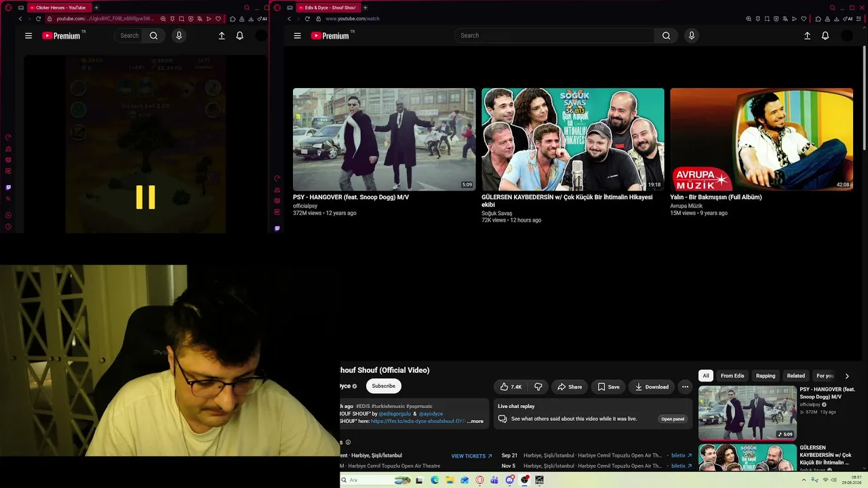Download the Shouf Shouf video
Image resolution: width=868 pixels, height=488 pixels.
click(x=652, y=387)
